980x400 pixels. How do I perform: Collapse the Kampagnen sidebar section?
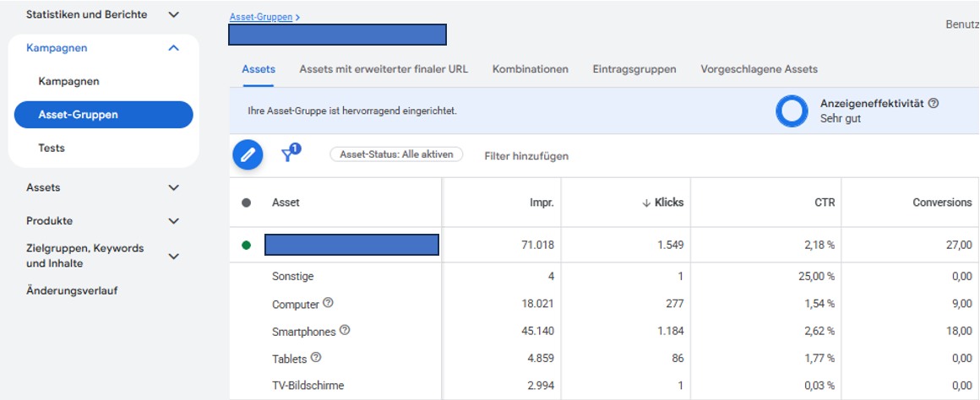point(174,48)
